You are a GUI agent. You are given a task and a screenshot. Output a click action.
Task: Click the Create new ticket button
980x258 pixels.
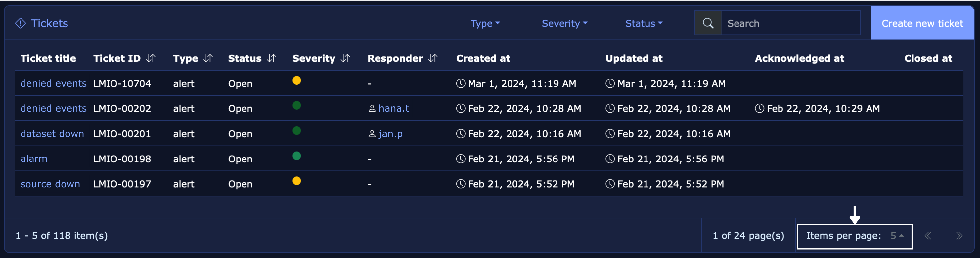(922, 23)
